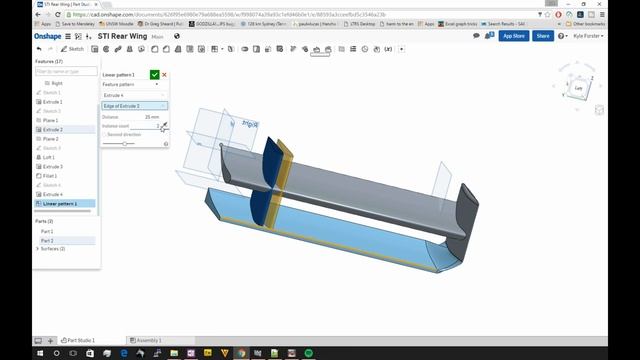The width and height of the screenshot is (640, 360).
Task: Click the plus add-tab button
Action: tap(50, 340)
